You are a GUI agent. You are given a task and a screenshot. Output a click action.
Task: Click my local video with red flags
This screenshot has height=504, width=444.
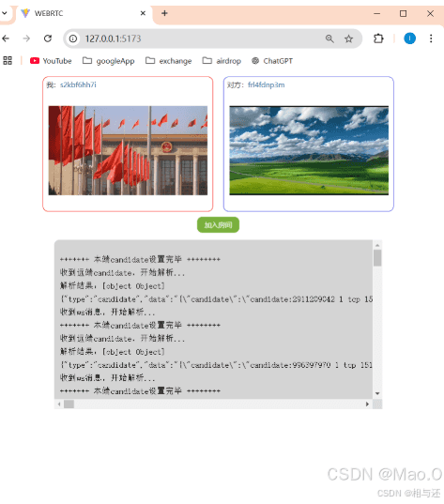128,150
